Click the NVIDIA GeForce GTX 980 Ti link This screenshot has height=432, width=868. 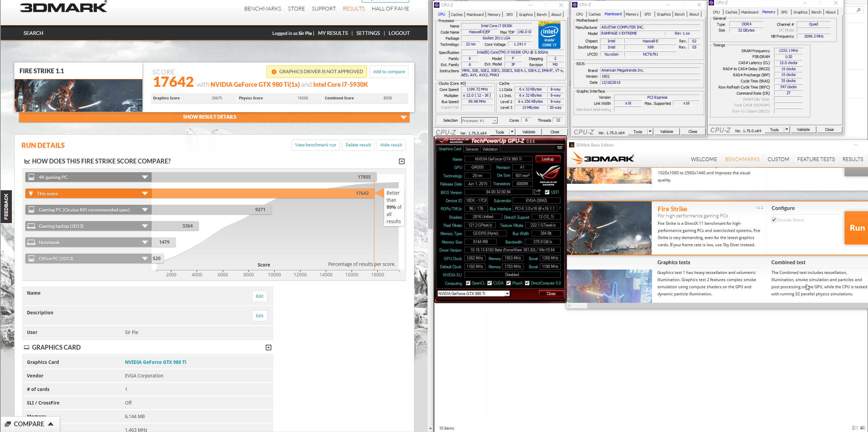(x=156, y=362)
